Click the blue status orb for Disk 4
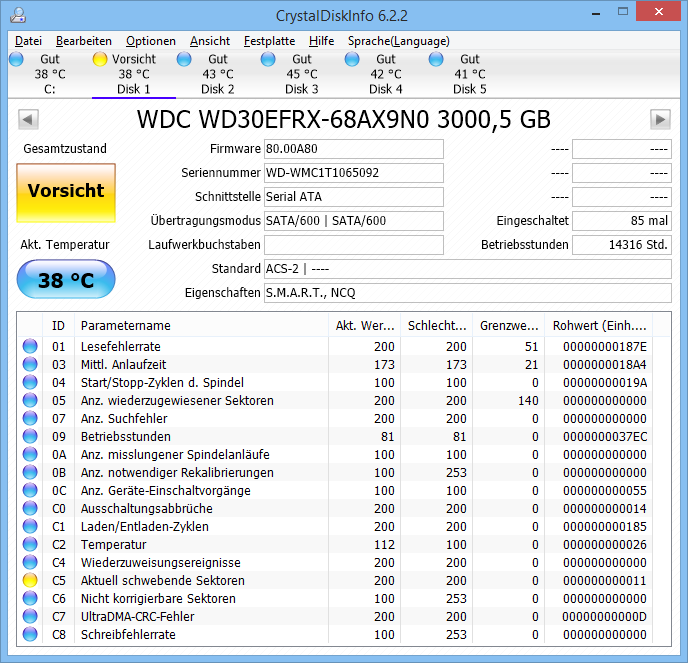This screenshot has height=663, width=688. (x=352, y=59)
